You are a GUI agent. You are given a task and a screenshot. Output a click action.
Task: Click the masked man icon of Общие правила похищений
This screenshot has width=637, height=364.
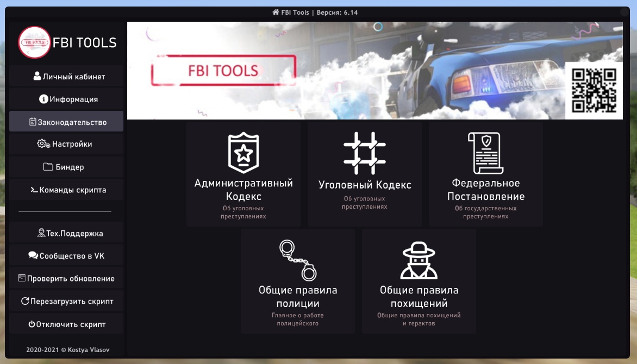[x=419, y=260]
